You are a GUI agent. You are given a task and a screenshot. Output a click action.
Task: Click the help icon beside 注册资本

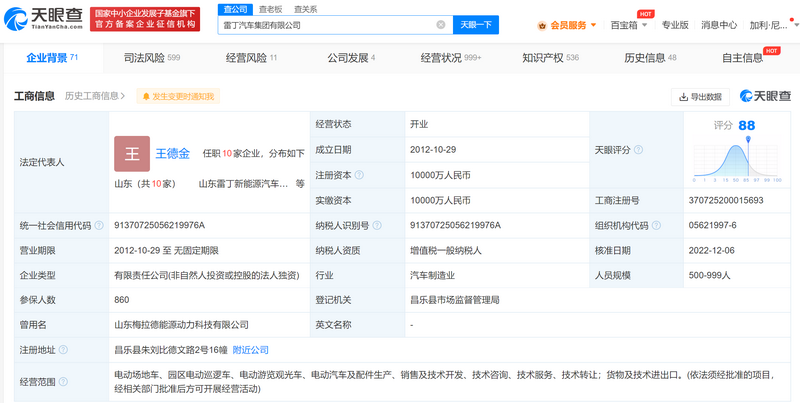[359, 175]
